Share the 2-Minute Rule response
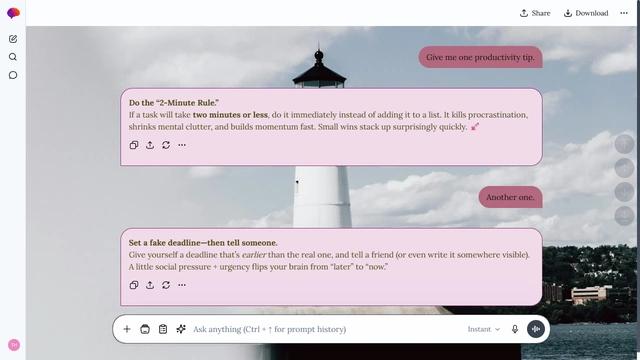The image size is (640, 360). 150,145
